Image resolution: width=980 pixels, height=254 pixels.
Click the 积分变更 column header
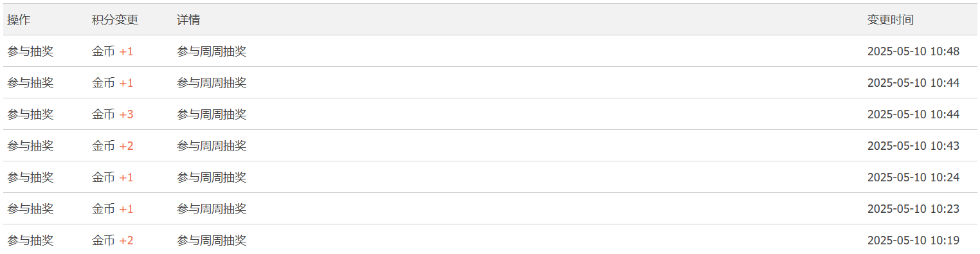115,20
